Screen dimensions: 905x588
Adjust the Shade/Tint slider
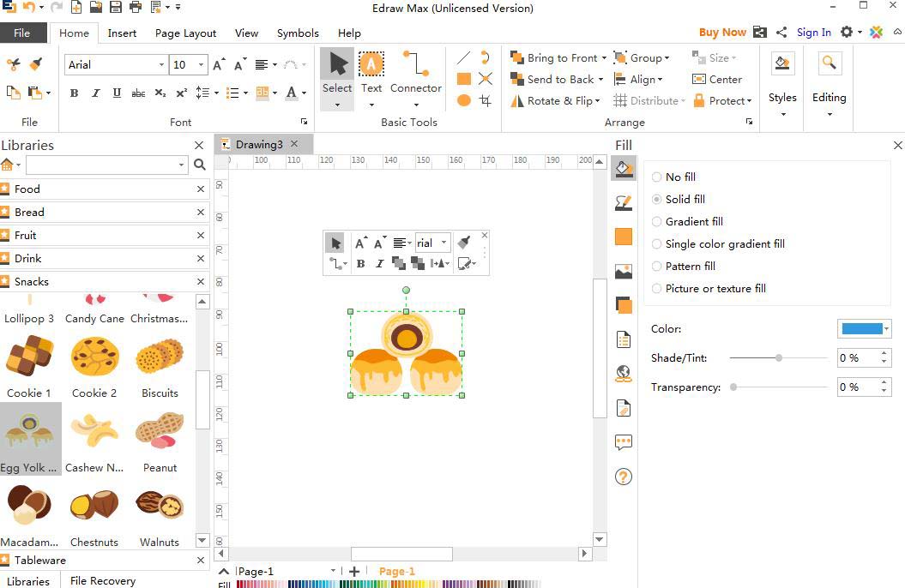[779, 358]
